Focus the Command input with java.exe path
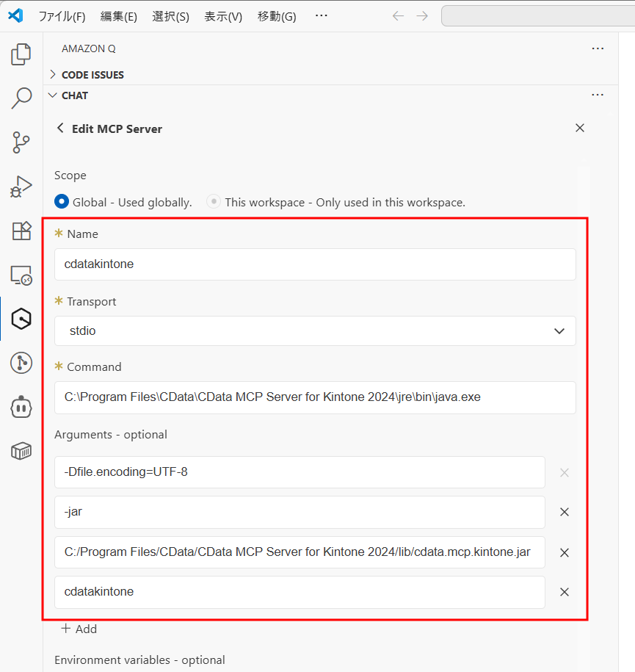Image resolution: width=635 pixels, height=672 pixels. coord(315,397)
